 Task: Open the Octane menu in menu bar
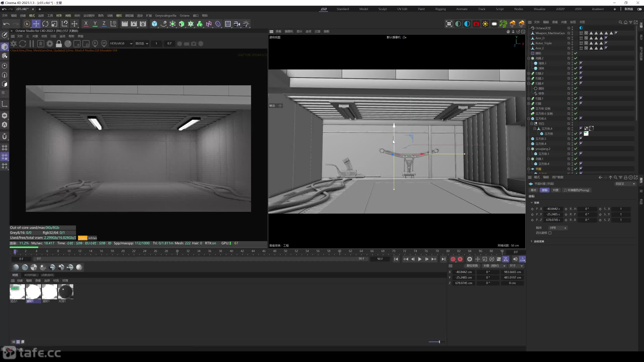tap(184, 16)
